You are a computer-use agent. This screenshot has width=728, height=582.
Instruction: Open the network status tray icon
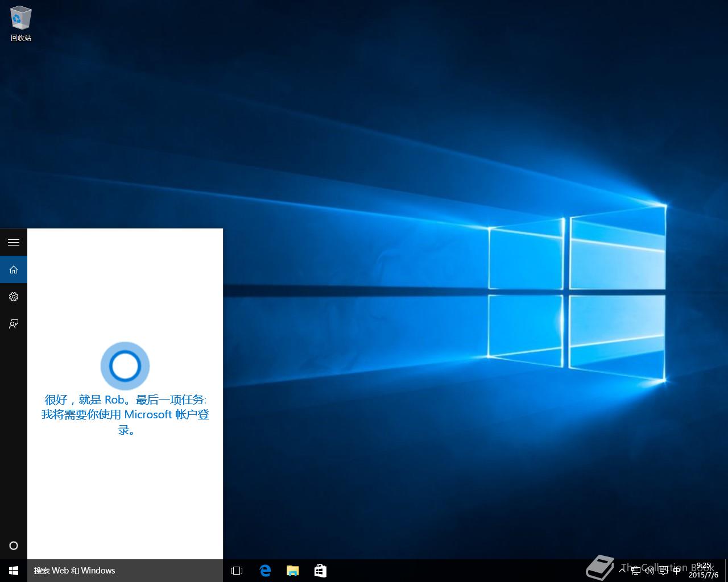click(x=636, y=571)
